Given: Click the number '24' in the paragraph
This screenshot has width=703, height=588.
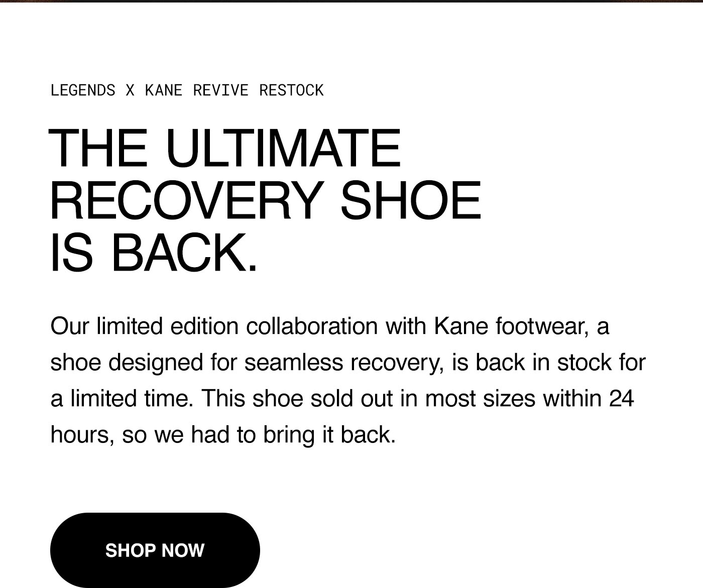Looking at the screenshot, I should 622,399.
